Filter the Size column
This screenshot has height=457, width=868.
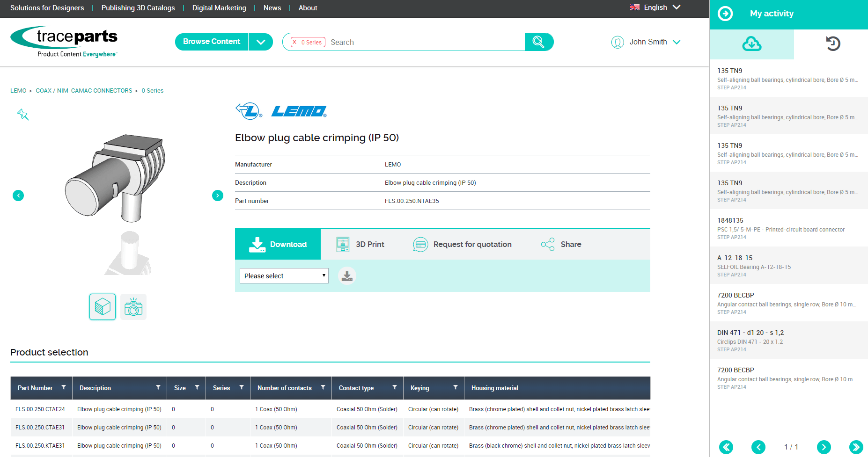click(197, 387)
